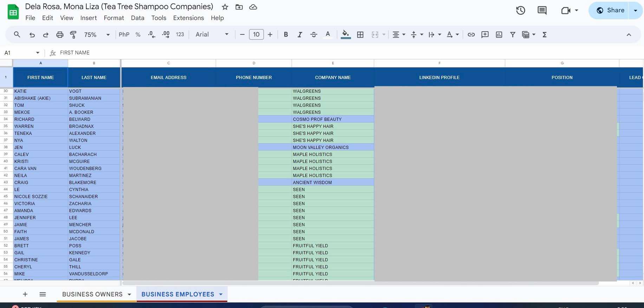Decrease the font size
This screenshot has width=644, height=308.
(x=242, y=34)
